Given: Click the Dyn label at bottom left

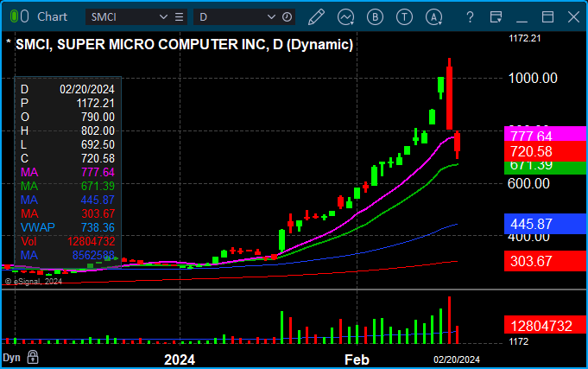Looking at the screenshot, I should pyautogui.click(x=11, y=358).
